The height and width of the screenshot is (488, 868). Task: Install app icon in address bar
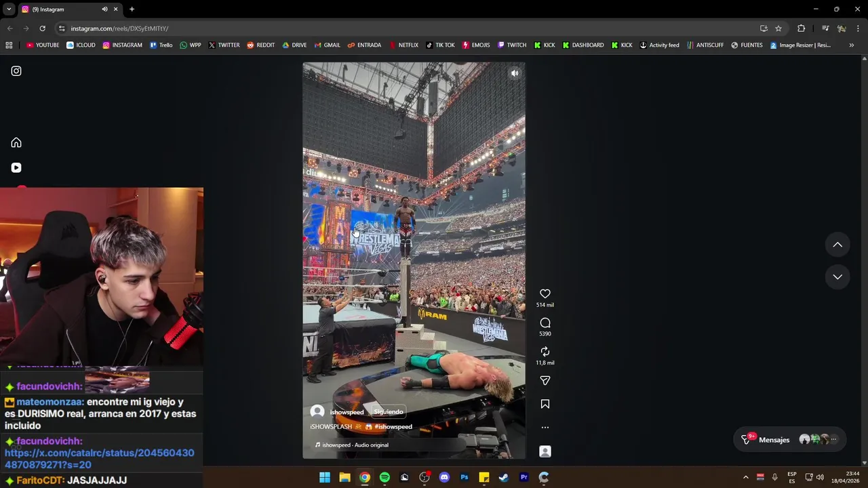point(764,28)
